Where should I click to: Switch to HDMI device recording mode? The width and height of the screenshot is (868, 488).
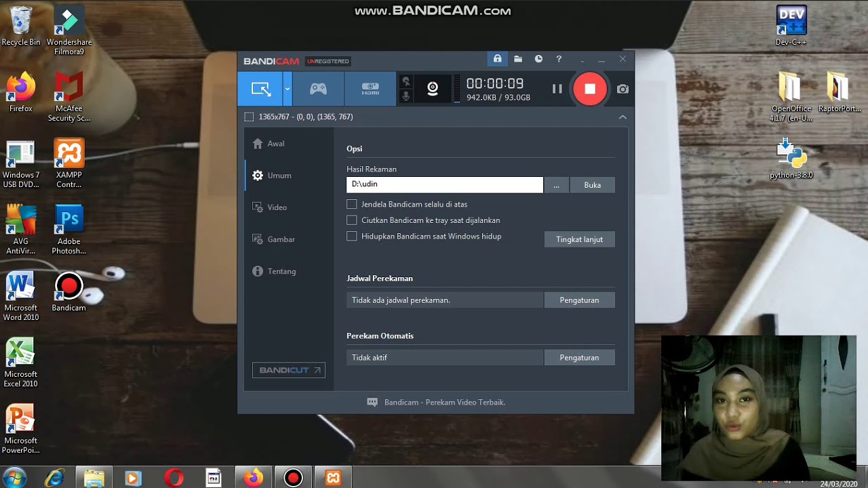(x=370, y=89)
